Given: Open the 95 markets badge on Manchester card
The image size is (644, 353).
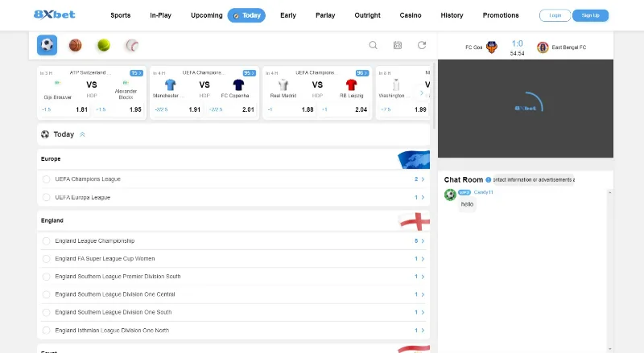Looking at the screenshot, I should coord(250,73).
